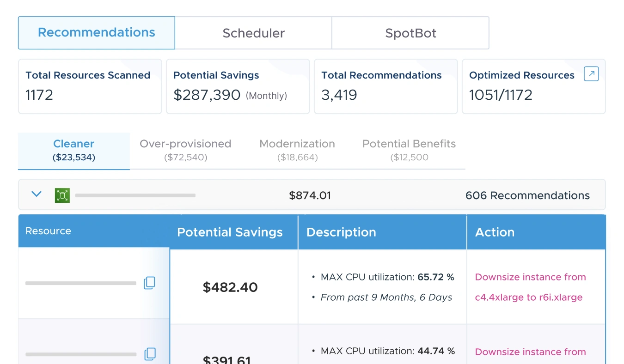624x364 pixels.
Task: Select the Recommendations tab
Action: point(96,32)
